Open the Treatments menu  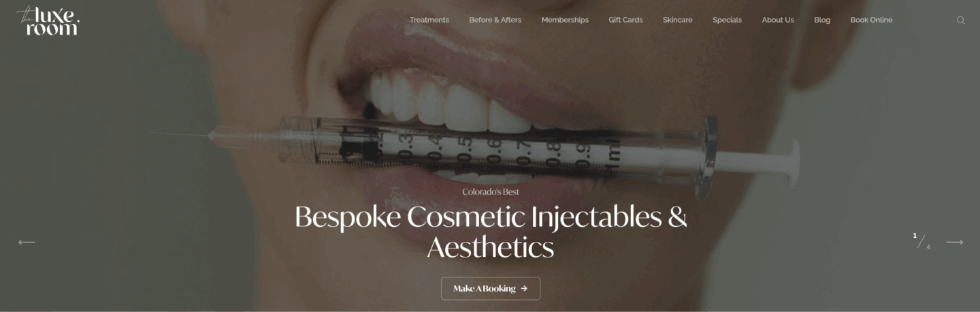[429, 20]
